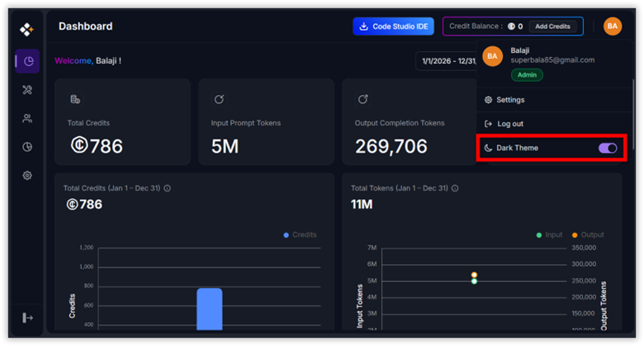Toggle the Dark Theme switch off

pyautogui.click(x=607, y=148)
